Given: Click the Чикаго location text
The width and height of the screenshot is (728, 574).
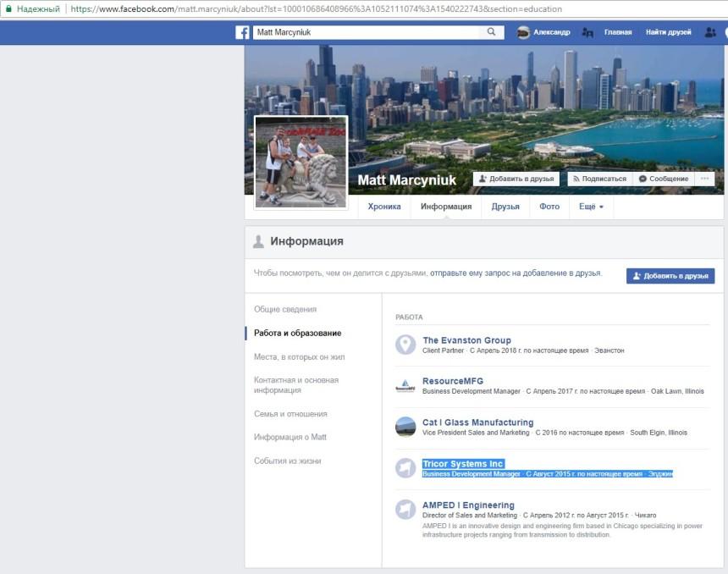Looking at the screenshot, I should pyautogui.click(x=645, y=515).
